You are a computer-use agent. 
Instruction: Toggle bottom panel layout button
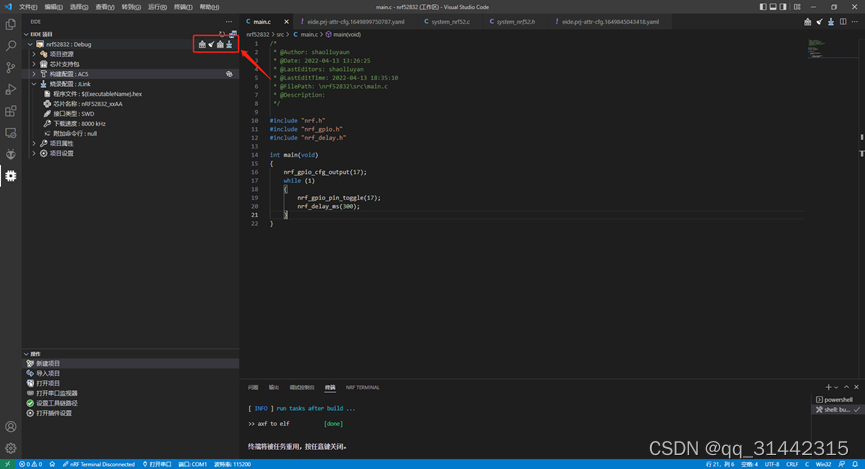pos(773,7)
